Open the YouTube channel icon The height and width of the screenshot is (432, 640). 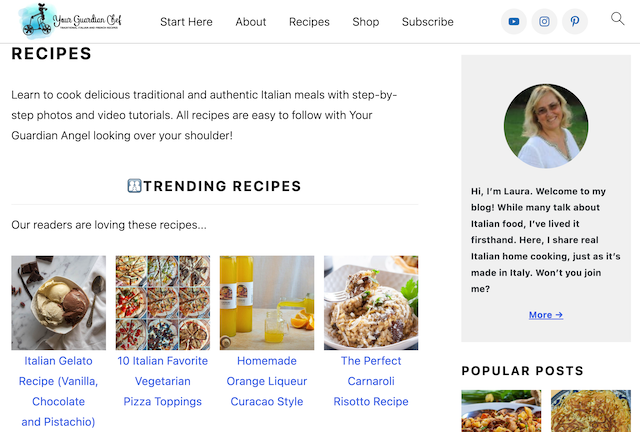click(514, 21)
